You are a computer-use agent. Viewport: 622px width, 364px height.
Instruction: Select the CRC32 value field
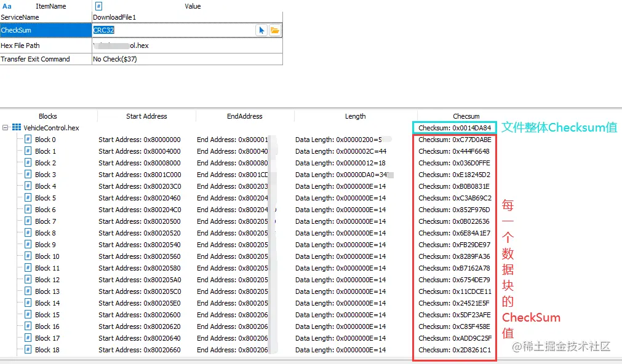pos(175,30)
